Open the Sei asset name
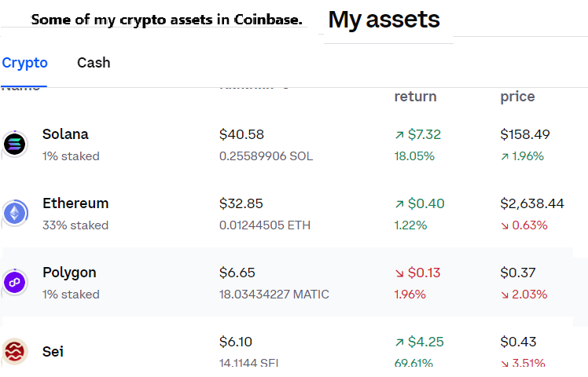Screen dimensions: 588x377 coord(53,351)
